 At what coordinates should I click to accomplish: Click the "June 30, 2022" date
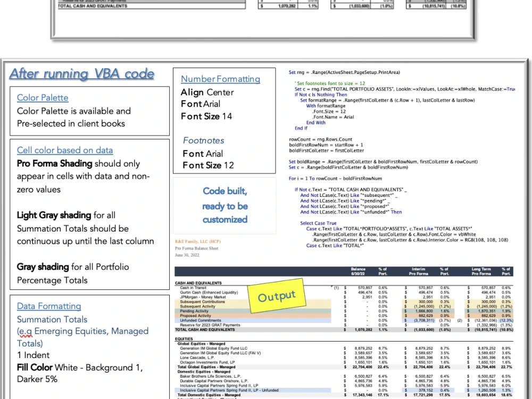187,255
